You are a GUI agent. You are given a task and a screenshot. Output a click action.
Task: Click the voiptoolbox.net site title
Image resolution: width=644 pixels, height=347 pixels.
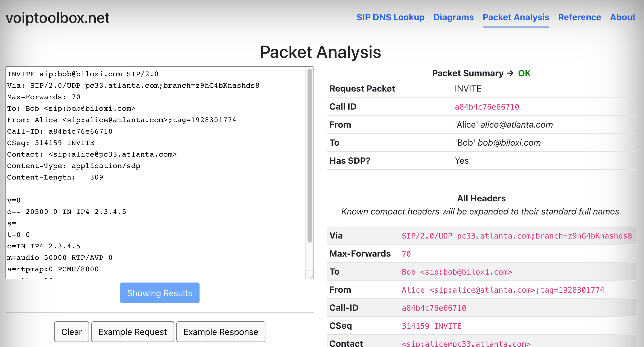click(58, 18)
